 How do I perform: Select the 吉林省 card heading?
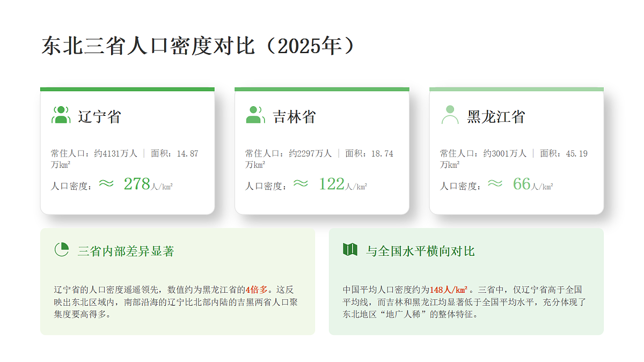point(294,116)
